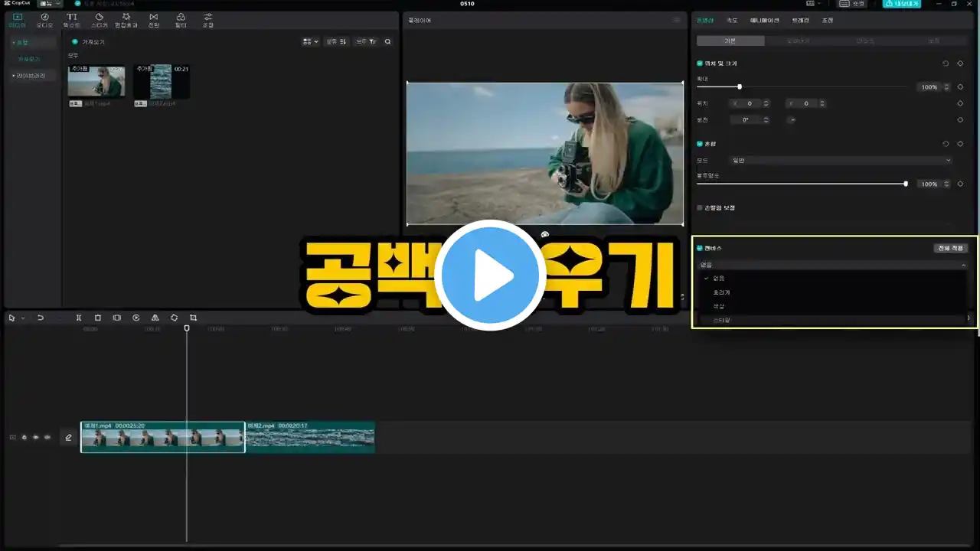Image resolution: width=980 pixels, height=551 pixels.
Task: Click the rotate icon in timeline toolbar
Action: point(175,318)
